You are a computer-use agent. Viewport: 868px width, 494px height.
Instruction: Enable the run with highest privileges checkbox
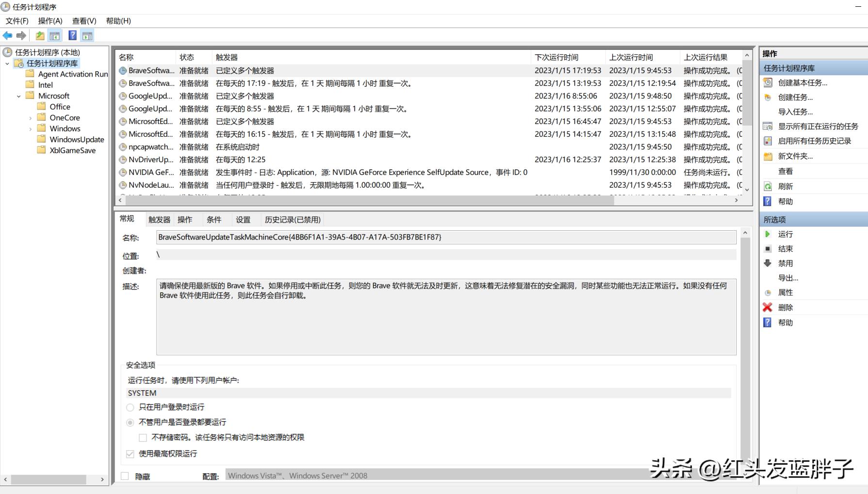point(130,454)
